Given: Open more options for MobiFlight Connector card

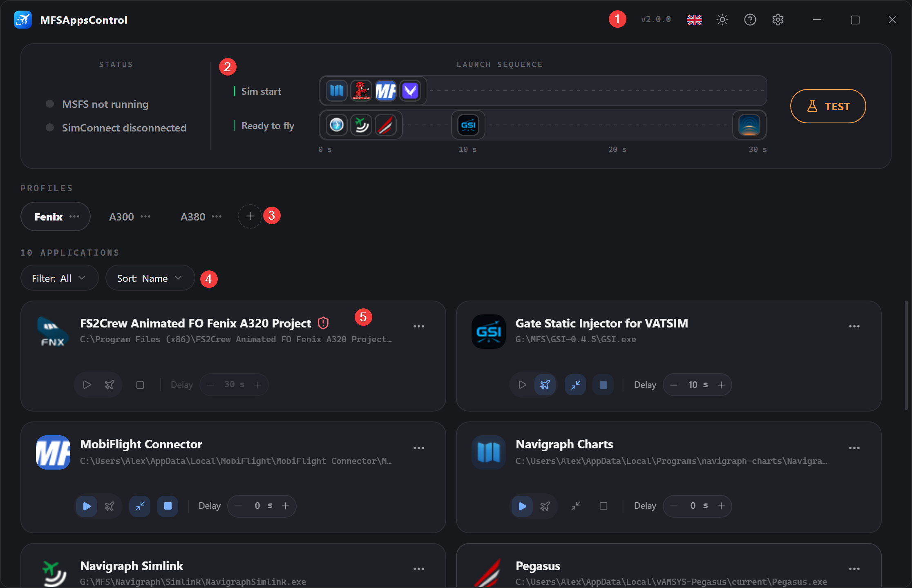Looking at the screenshot, I should pyautogui.click(x=418, y=448).
